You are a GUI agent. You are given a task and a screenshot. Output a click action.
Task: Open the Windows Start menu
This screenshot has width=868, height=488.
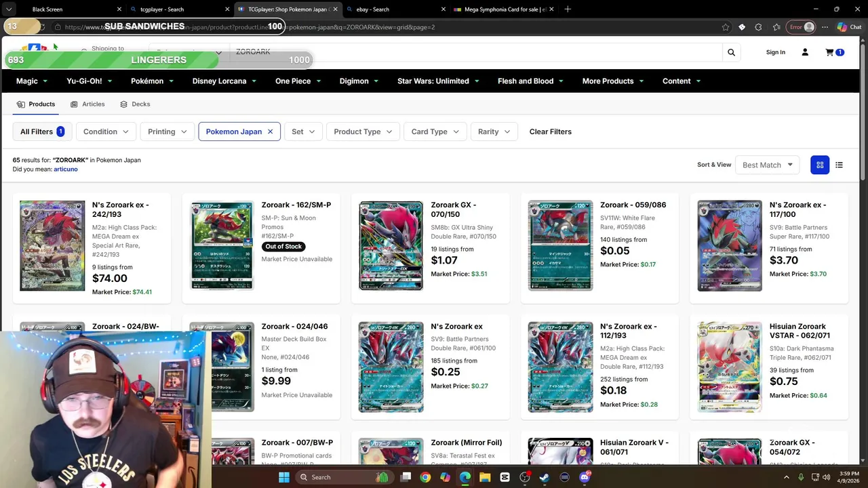point(284,477)
